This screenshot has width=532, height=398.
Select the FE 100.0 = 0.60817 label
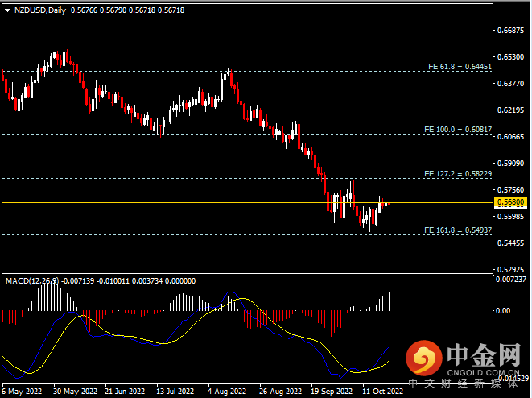click(458, 130)
